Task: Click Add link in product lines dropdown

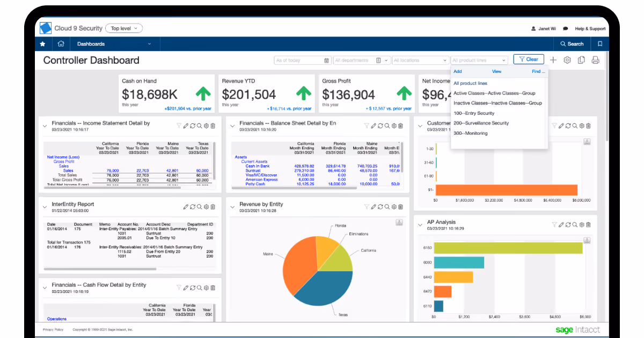Action: (457, 71)
